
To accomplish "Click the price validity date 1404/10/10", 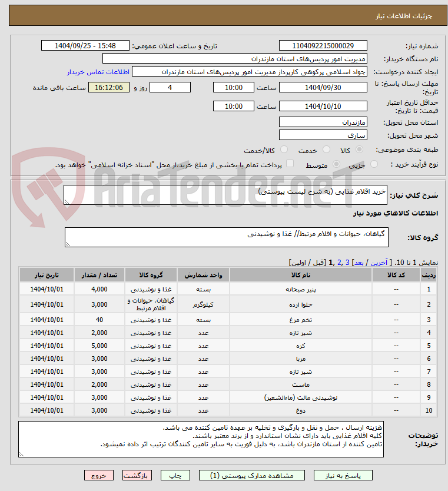I will (x=323, y=106).
